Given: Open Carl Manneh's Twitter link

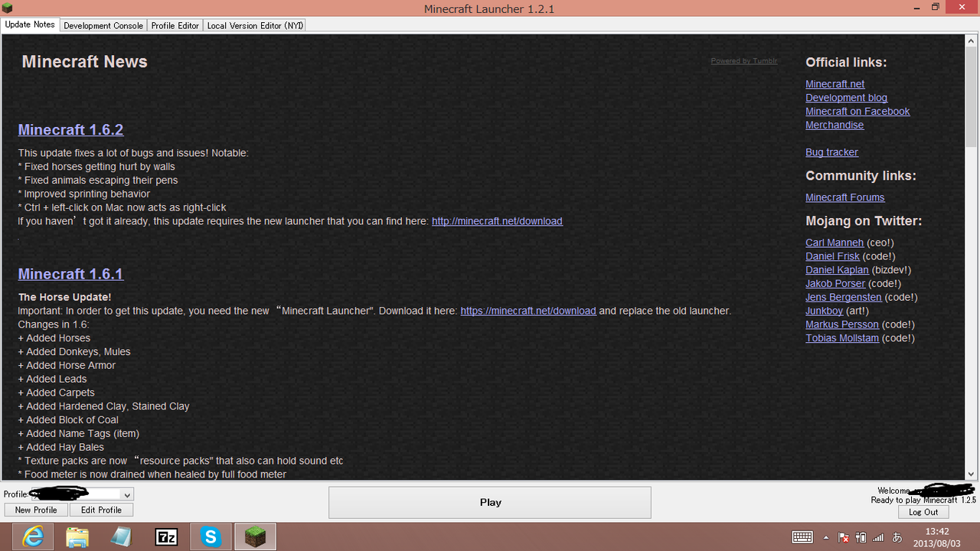Looking at the screenshot, I should coord(835,243).
